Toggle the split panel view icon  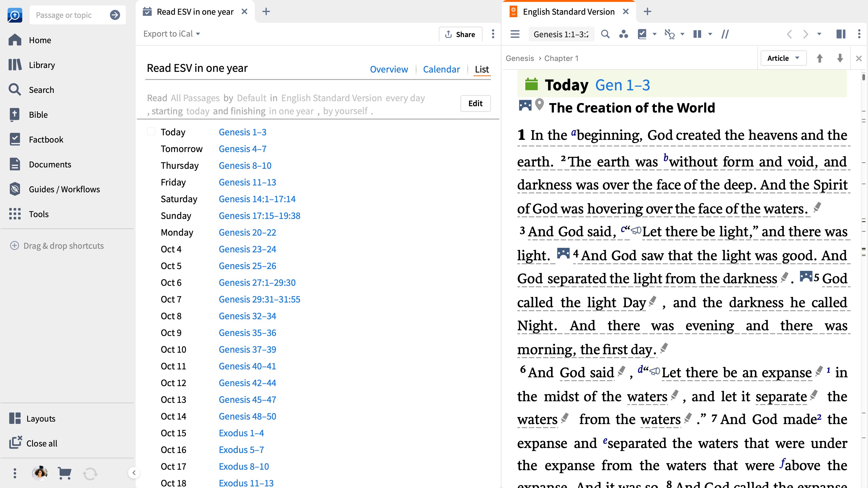[841, 34]
